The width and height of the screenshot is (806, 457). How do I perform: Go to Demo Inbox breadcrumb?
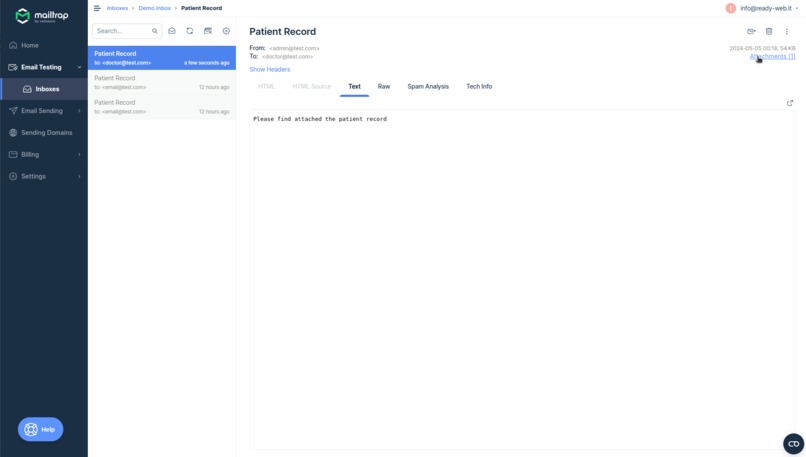point(155,8)
